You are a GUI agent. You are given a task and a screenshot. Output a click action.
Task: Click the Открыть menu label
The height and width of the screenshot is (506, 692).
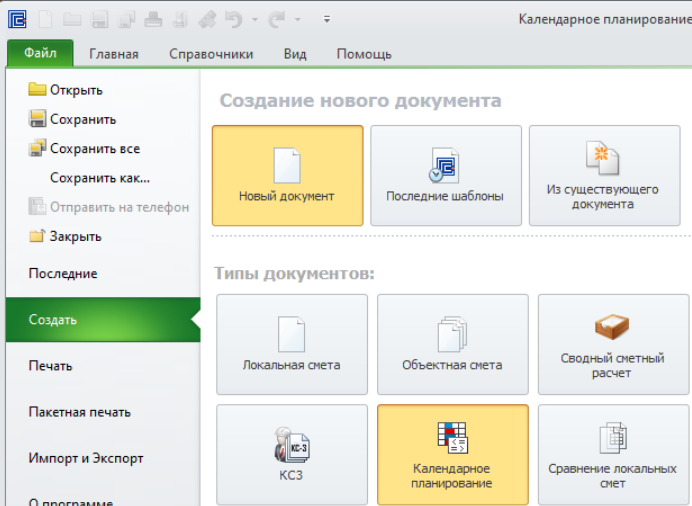pos(76,90)
